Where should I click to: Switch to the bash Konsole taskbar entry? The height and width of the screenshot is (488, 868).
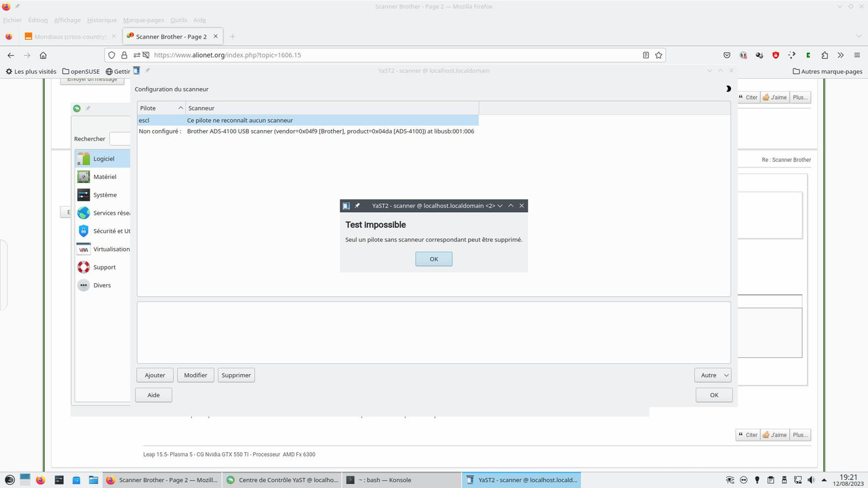point(400,480)
